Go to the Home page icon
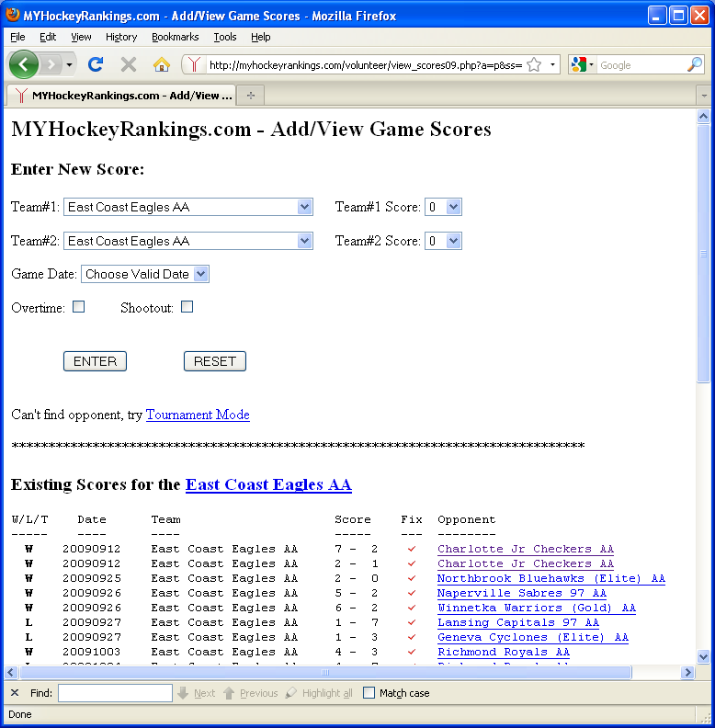 click(x=162, y=64)
